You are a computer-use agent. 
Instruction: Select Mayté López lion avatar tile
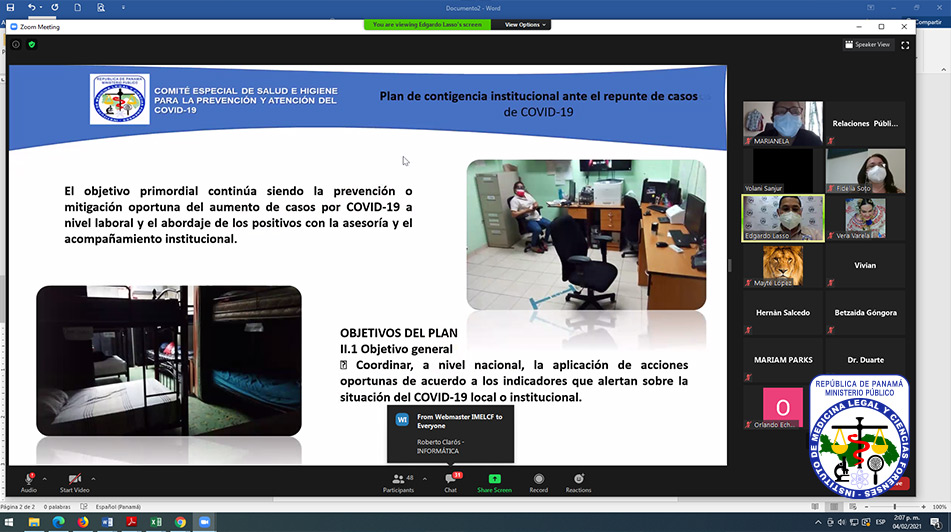pyautogui.click(x=783, y=265)
